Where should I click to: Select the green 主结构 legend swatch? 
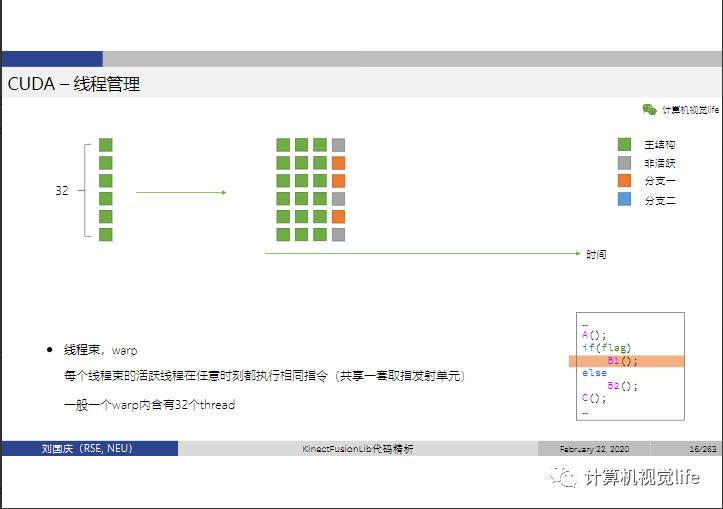pyautogui.click(x=624, y=144)
